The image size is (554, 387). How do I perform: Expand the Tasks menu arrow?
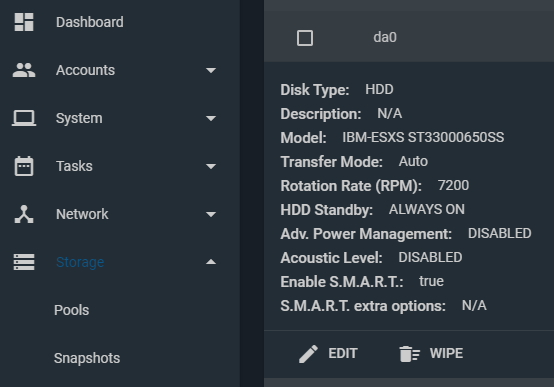click(x=211, y=166)
